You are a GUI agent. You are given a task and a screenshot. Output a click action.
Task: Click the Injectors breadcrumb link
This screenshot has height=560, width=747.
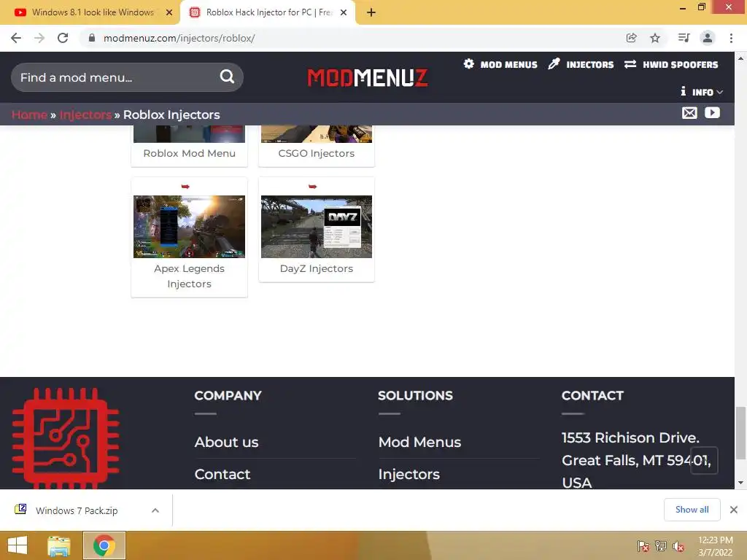[x=86, y=114]
